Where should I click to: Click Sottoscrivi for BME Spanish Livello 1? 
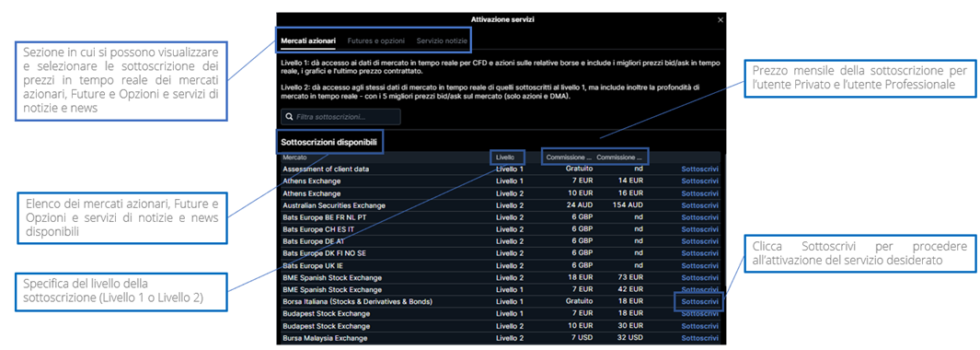point(700,290)
